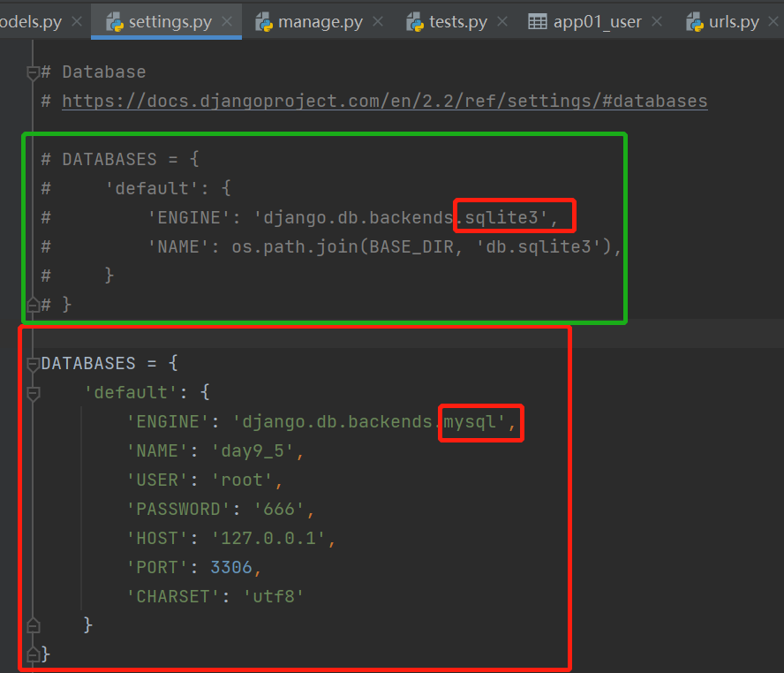Click the 'root' user value
Image resolution: width=784 pixels, height=673 pixels.
click(x=242, y=480)
